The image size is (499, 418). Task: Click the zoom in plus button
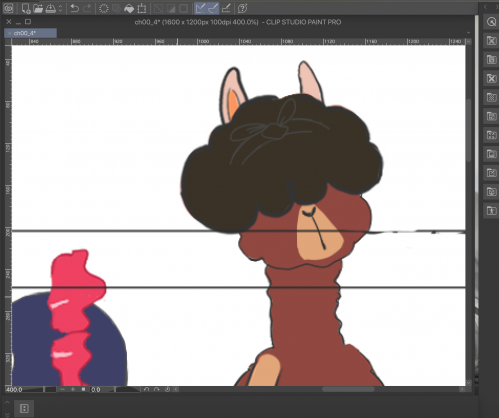(73, 389)
